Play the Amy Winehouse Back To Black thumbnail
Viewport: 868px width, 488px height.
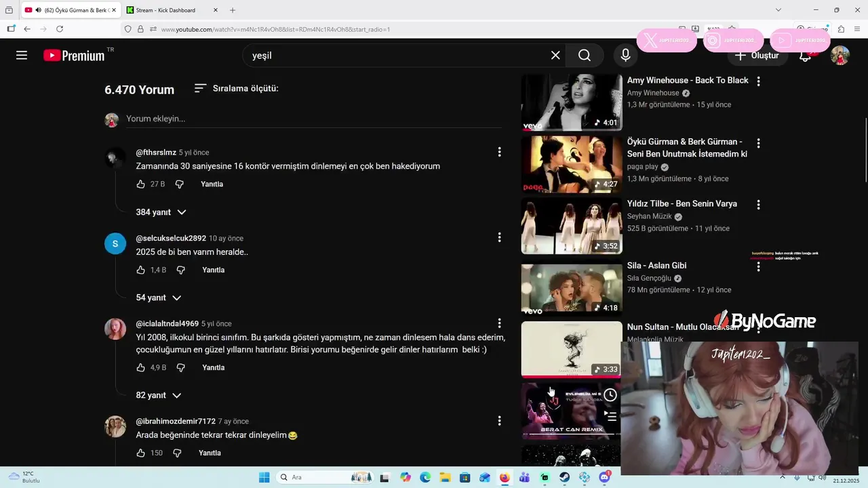pyautogui.click(x=571, y=102)
